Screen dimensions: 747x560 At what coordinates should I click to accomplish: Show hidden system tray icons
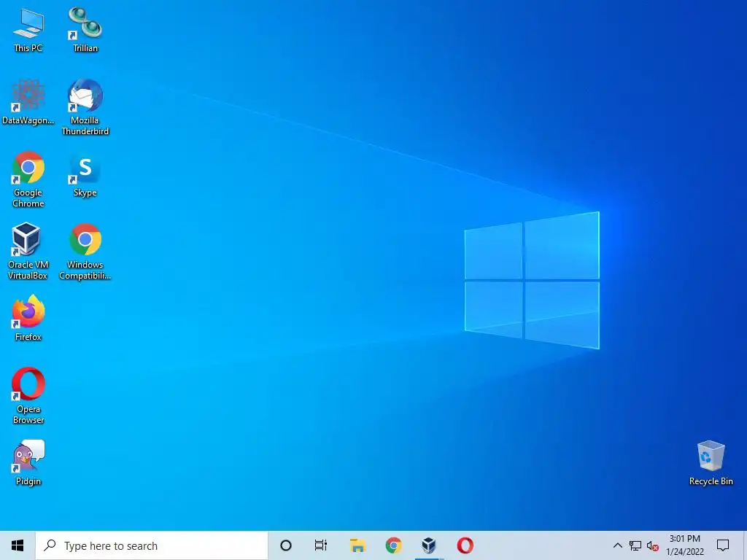coord(617,545)
